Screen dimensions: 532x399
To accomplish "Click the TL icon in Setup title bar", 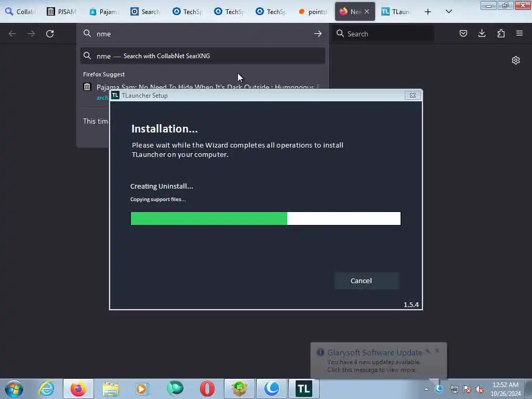I will click(x=115, y=96).
